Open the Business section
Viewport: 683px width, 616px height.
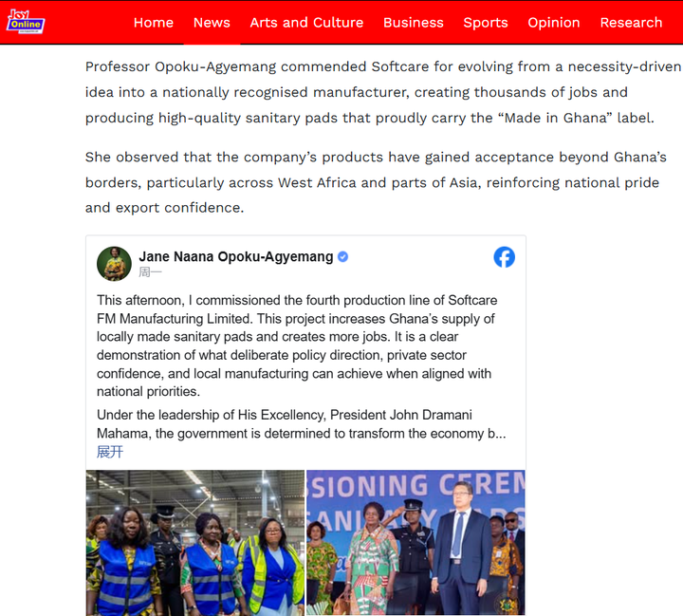(x=414, y=22)
